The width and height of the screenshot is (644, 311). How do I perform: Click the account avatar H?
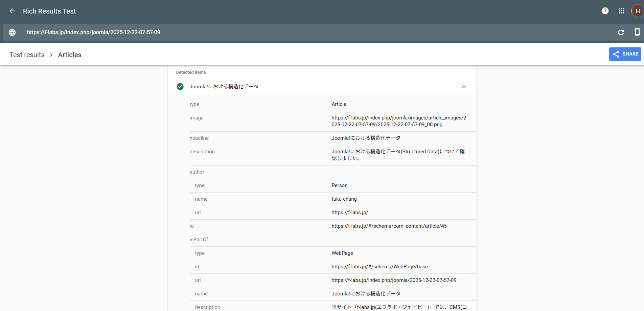(x=637, y=11)
